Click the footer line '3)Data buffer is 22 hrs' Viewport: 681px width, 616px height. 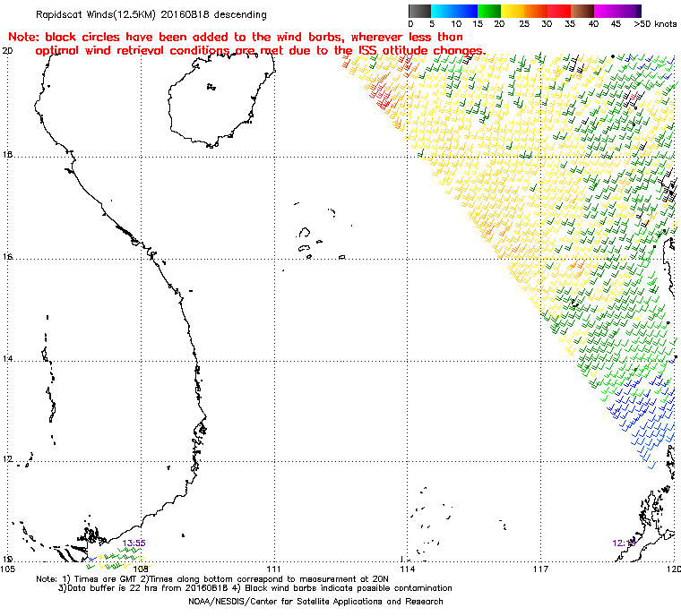pos(255,588)
